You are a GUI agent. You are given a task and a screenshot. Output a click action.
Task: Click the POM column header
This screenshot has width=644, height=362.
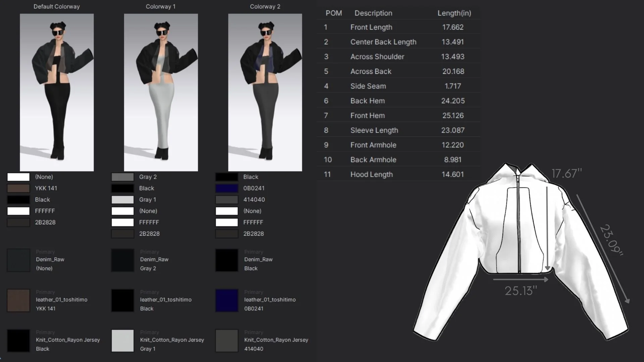[334, 13]
